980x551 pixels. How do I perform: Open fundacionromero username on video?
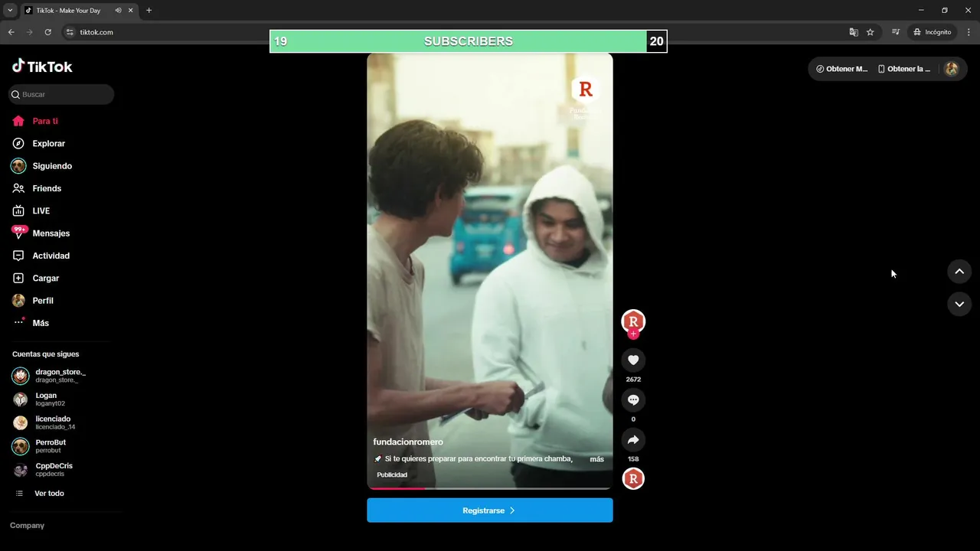pyautogui.click(x=408, y=442)
